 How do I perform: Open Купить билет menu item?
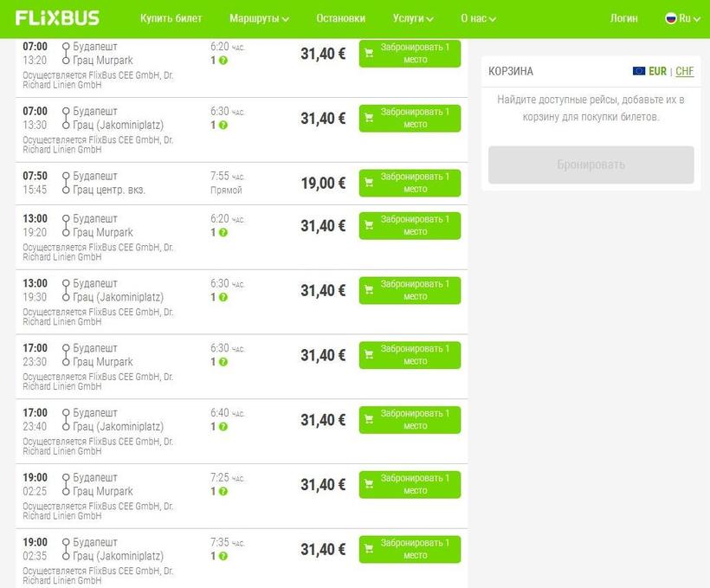point(171,18)
